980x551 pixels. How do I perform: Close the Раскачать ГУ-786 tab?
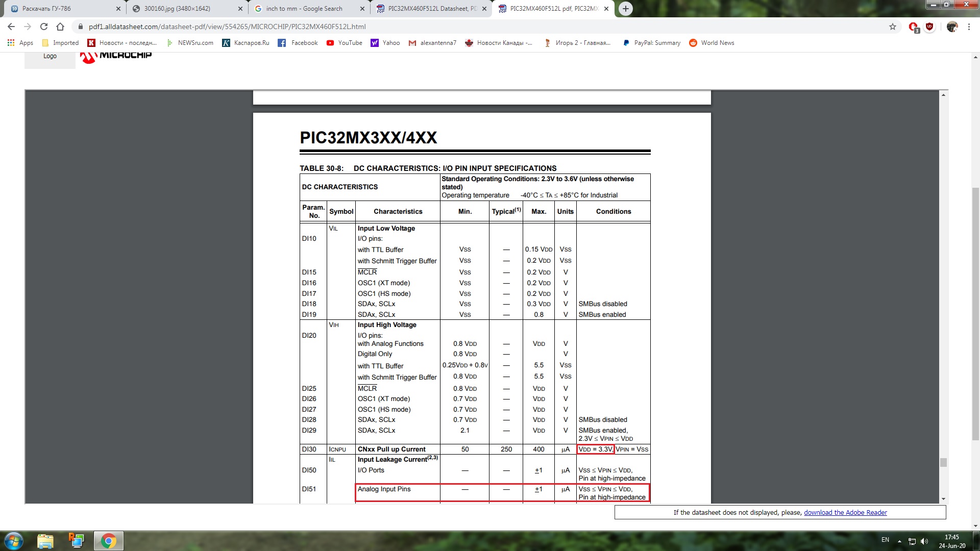click(118, 9)
